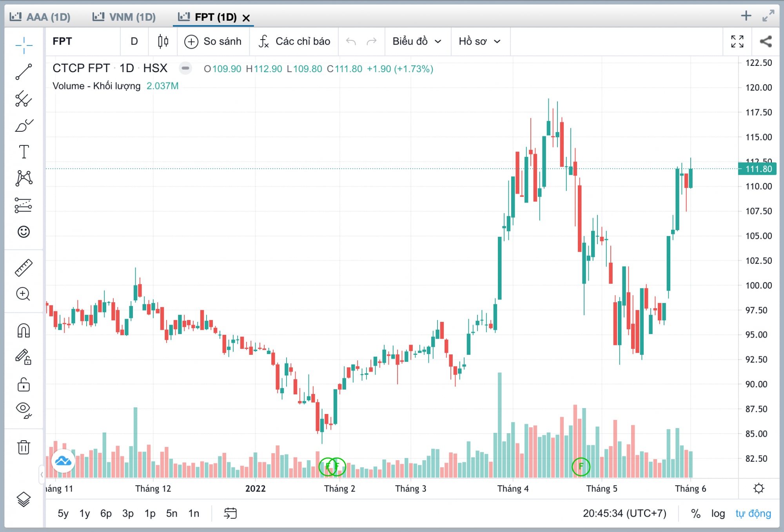Image resolution: width=784 pixels, height=532 pixels.
Task: Select the 1n time range
Action: coord(194,513)
